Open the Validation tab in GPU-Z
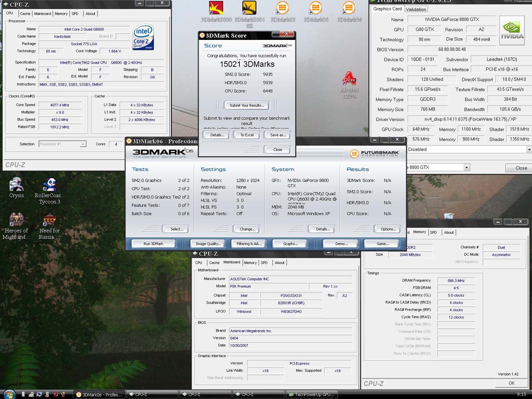Image resolution: width=532 pixels, height=399 pixels. point(416,9)
